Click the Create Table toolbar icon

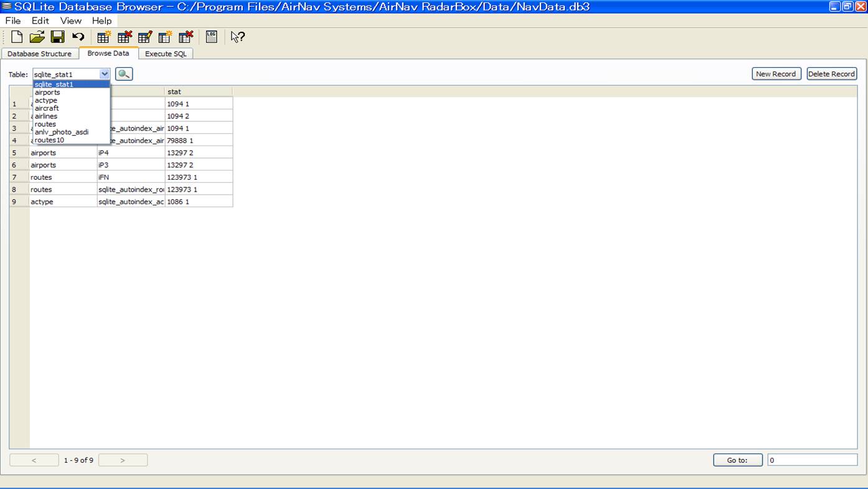[104, 37]
